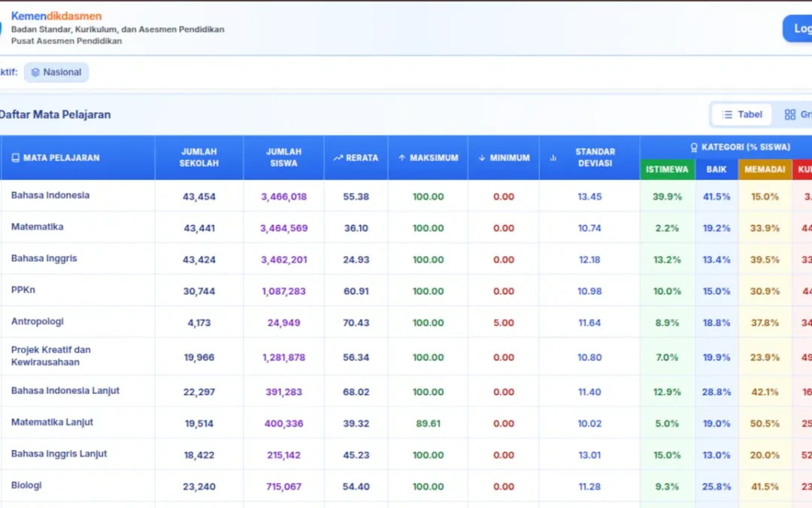Click school count 43,424
Screen dimensions: 812x508
coord(198,260)
